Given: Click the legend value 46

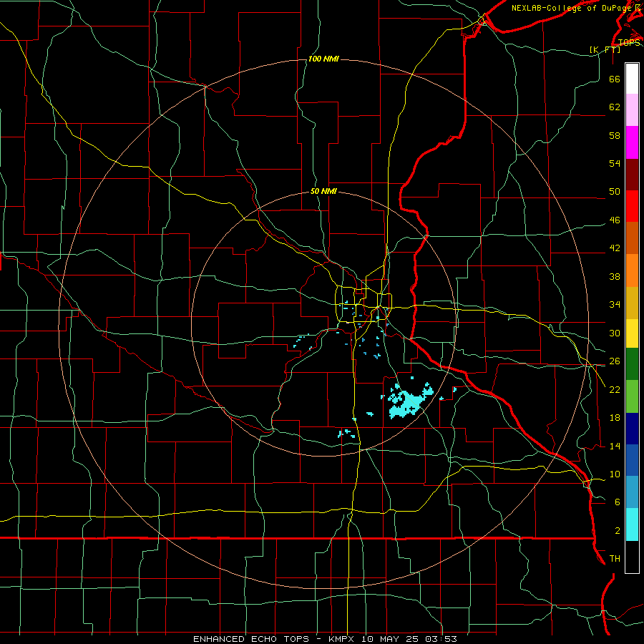Looking at the screenshot, I should (x=615, y=220).
